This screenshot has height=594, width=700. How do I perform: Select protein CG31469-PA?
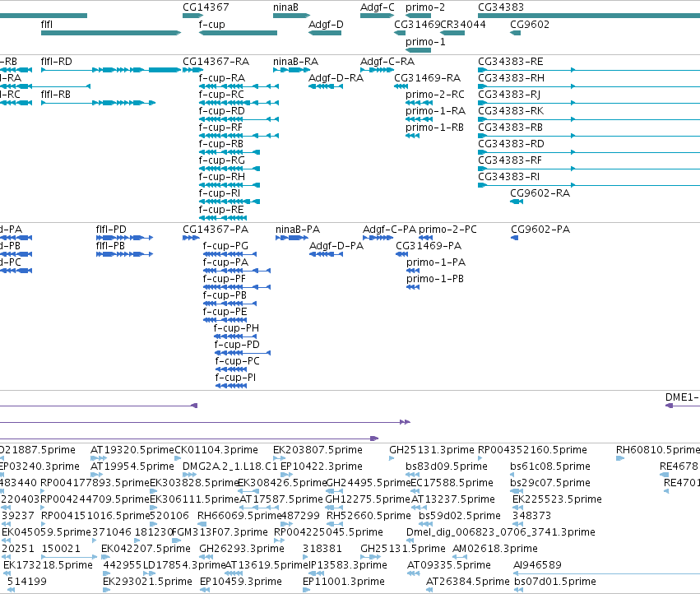tap(429, 246)
